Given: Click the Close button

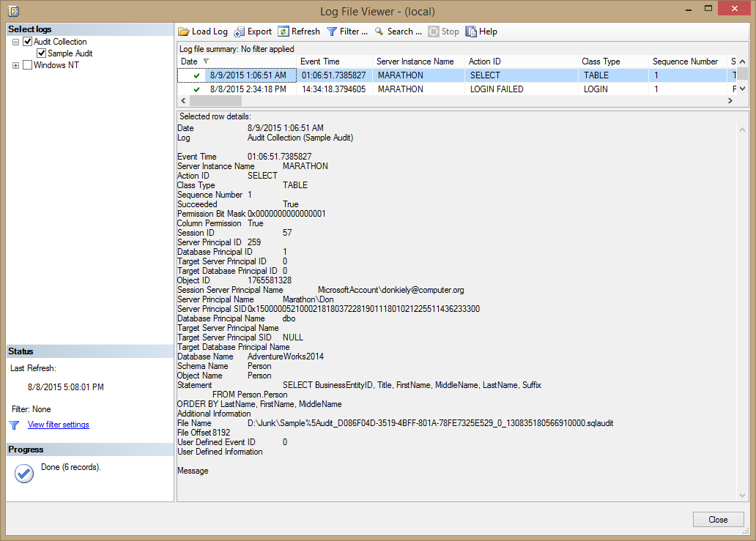Looking at the screenshot, I should (x=719, y=520).
